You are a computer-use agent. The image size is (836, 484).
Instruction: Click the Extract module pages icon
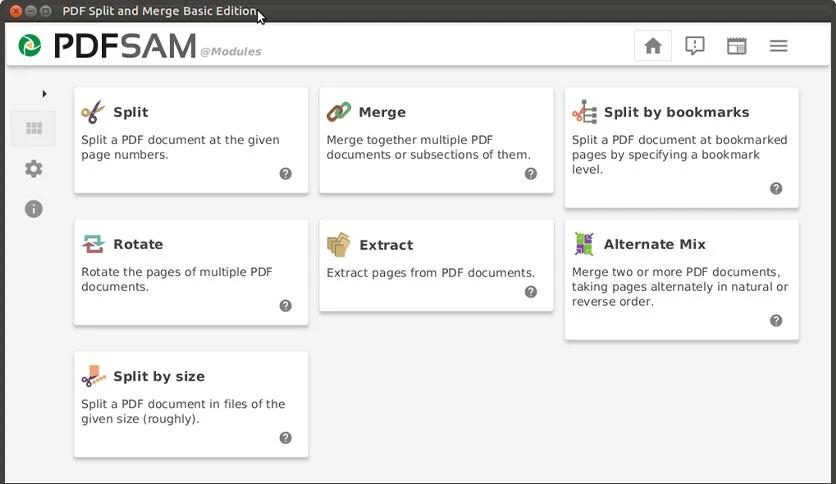(339, 245)
